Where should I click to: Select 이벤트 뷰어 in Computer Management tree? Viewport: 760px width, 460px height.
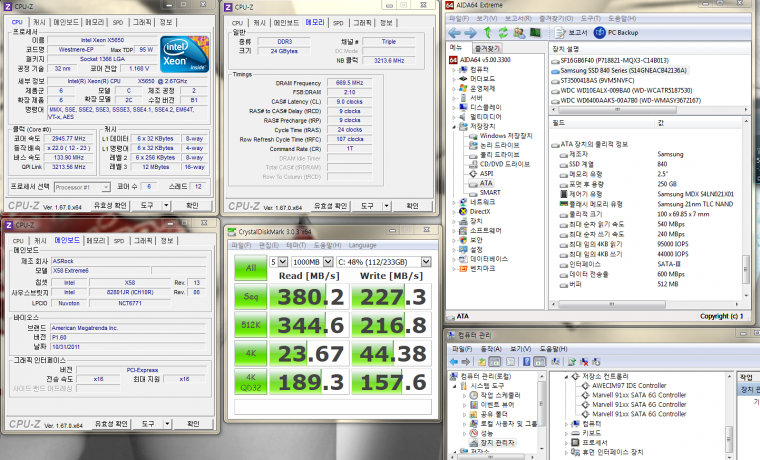pos(497,405)
